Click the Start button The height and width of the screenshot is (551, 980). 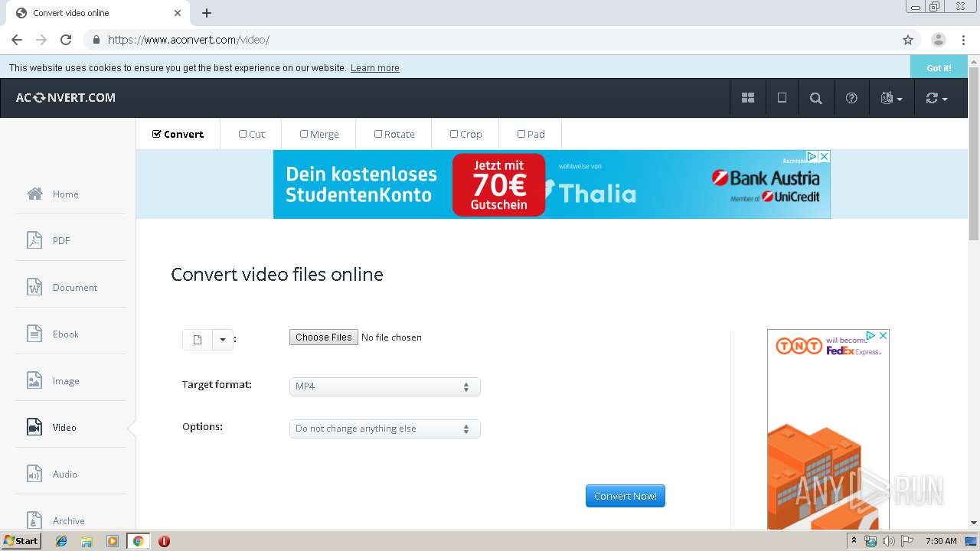pos(21,541)
